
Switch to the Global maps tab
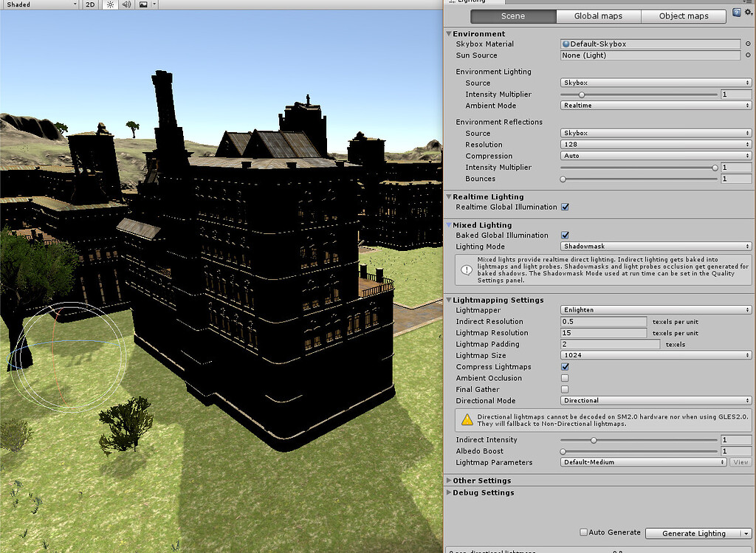click(599, 16)
